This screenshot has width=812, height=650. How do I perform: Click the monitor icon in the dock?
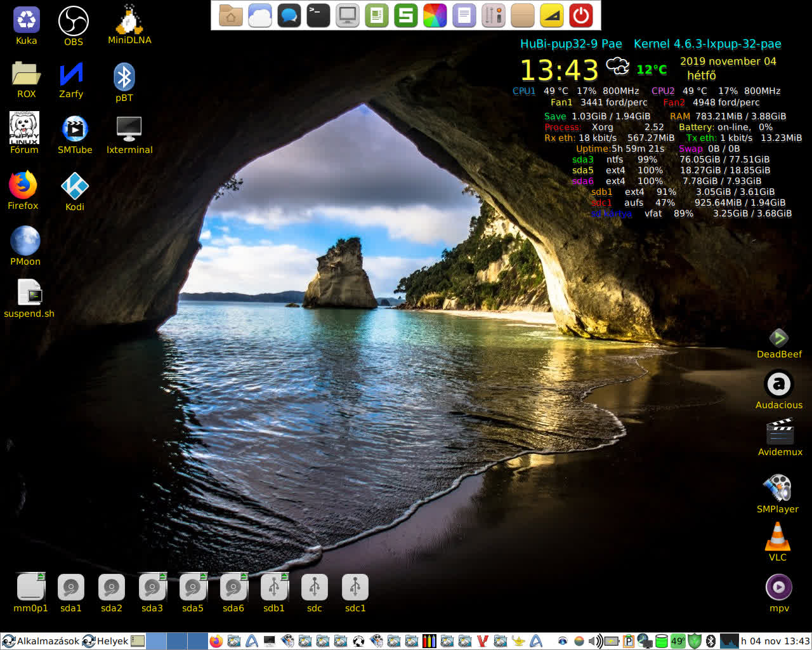[x=348, y=15]
